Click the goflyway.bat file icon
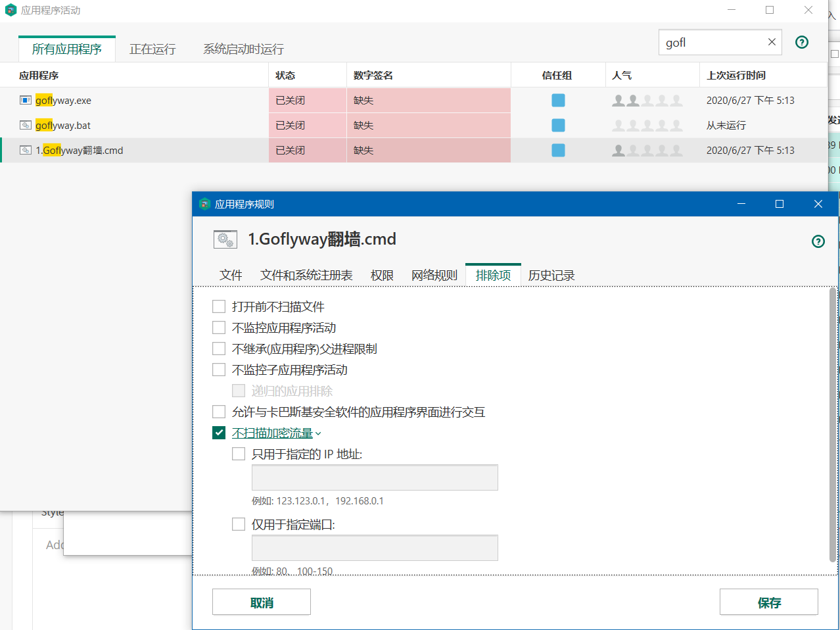 (x=26, y=125)
